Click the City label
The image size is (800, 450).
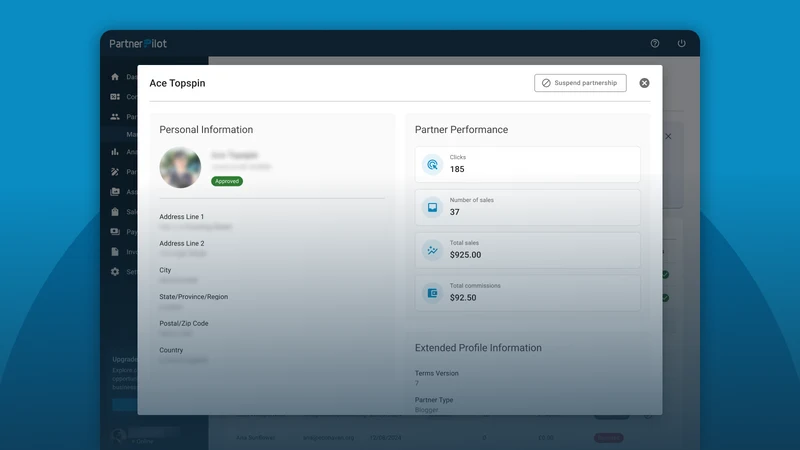tap(165, 270)
